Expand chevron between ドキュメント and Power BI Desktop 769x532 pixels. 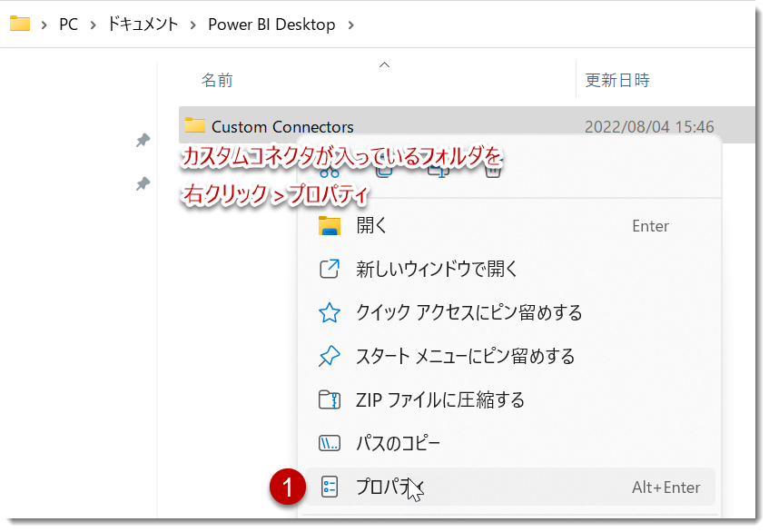192,25
